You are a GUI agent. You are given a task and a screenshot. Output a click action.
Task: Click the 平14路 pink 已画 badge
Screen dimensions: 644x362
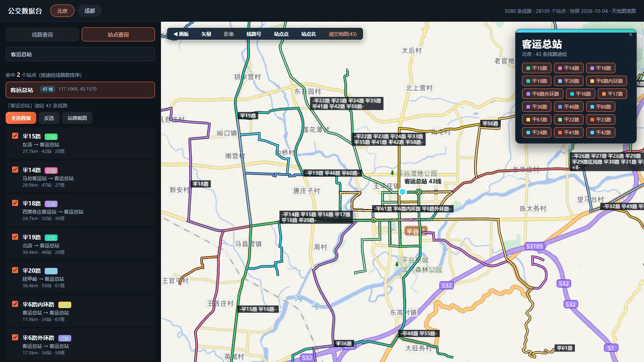[51, 171]
